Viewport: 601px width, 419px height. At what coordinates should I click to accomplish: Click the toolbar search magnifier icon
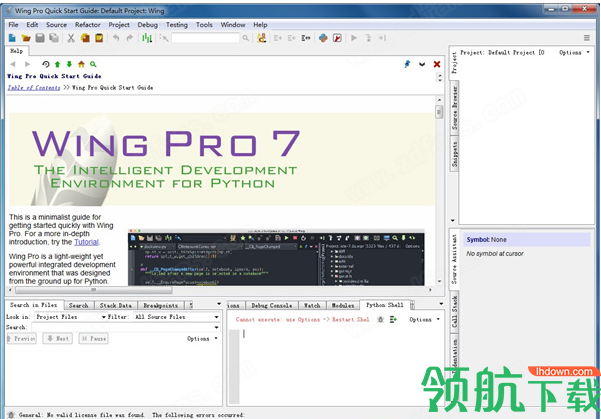tap(246, 38)
